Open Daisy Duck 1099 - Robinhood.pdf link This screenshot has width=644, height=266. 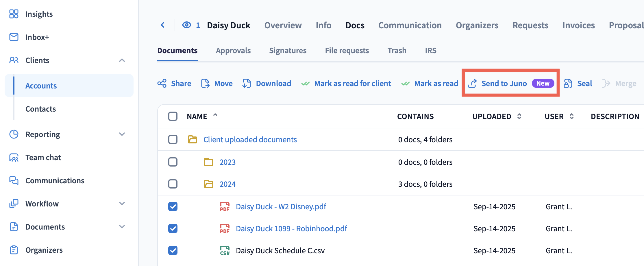(291, 229)
